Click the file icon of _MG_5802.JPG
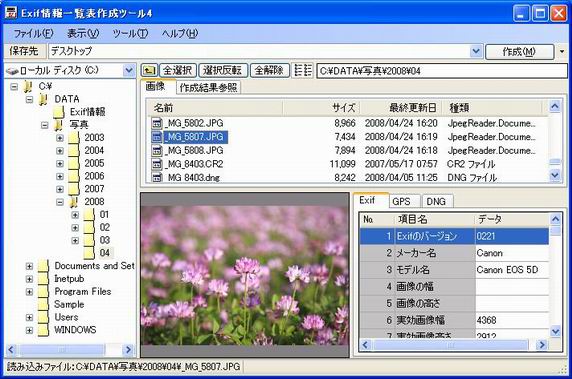This screenshot has width=572, height=379. pyautogui.click(x=157, y=123)
